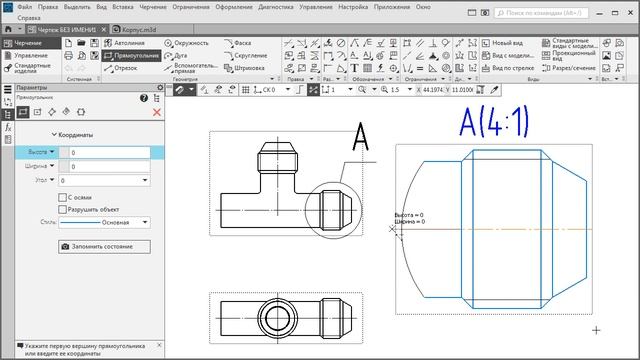Select rectangle by center and vertex mode
The height and width of the screenshot is (360, 640).
pyautogui.click(x=38, y=112)
